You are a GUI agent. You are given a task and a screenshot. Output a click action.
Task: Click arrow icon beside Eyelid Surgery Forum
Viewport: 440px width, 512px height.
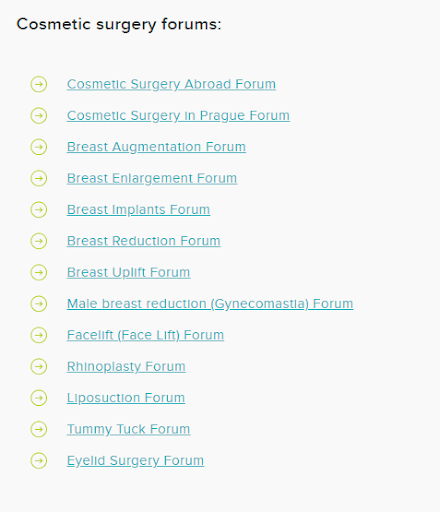coord(39,460)
